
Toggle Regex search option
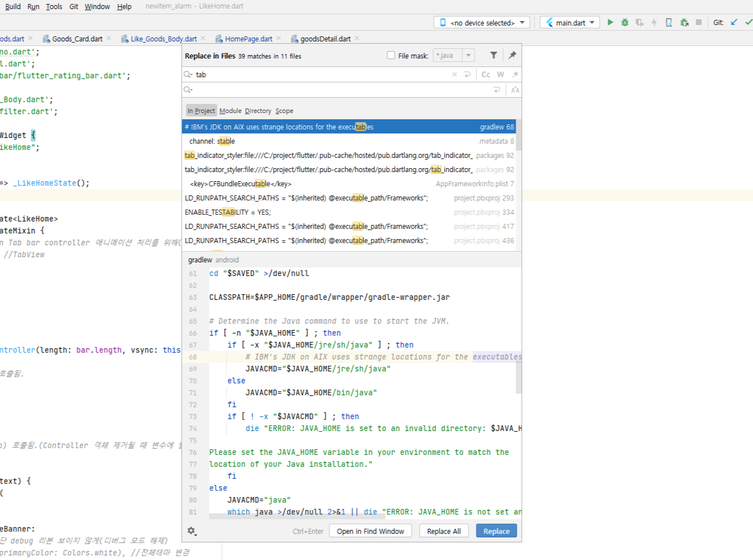515,74
